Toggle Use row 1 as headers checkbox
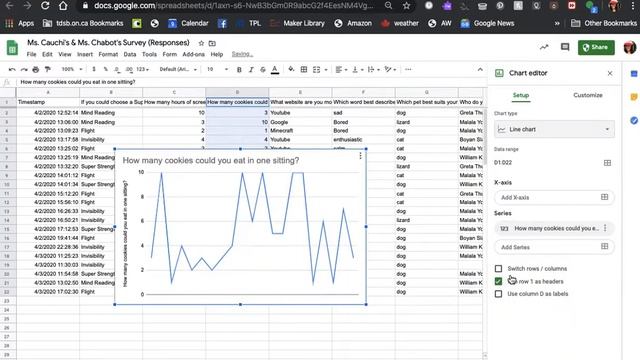 (498, 281)
